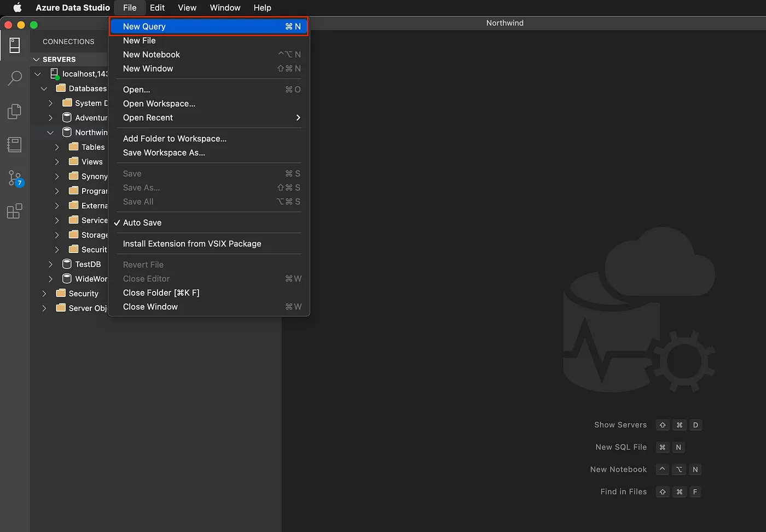Choose New Query from File menu

click(209, 26)
